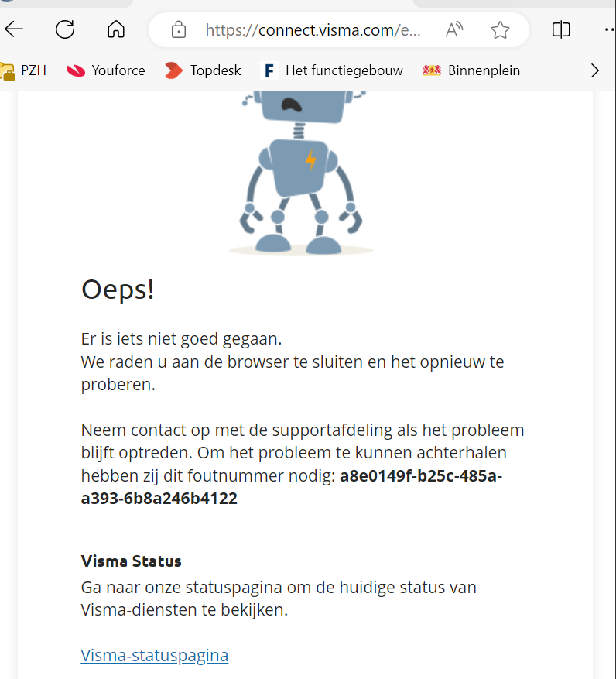Click the connect.visma.com address bar
Screen dimensions: 616x679
click(x=313, y=30)
